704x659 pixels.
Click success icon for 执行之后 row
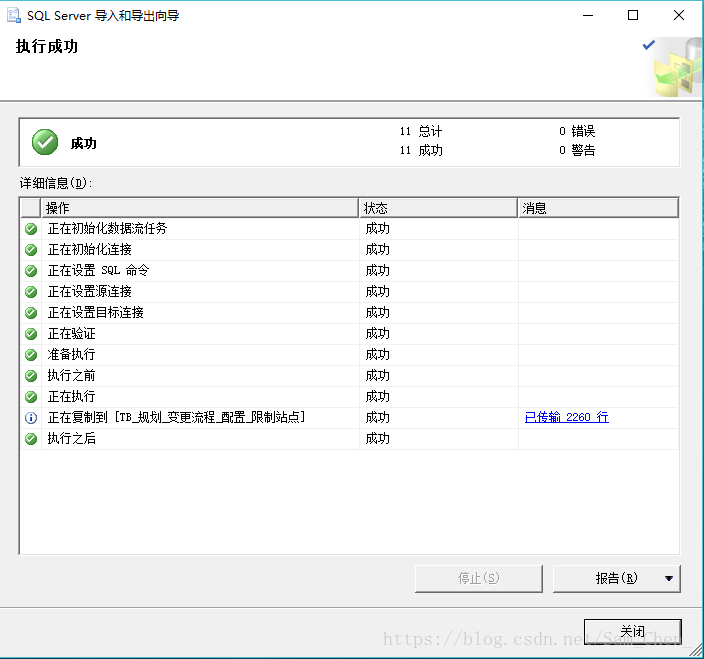(31, 438)
